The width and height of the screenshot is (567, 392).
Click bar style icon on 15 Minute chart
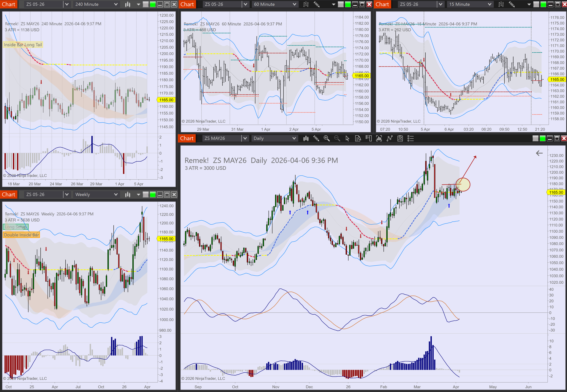[501, 4]
